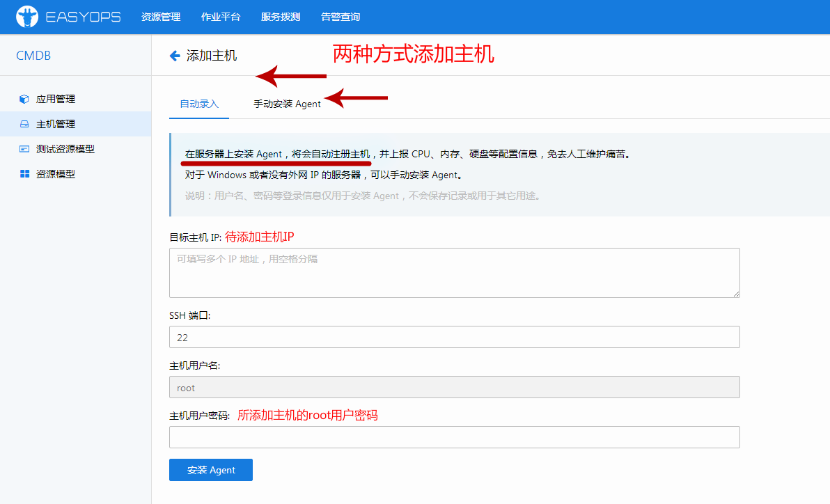Switch to the 手动安装 Agent tab

286,102
